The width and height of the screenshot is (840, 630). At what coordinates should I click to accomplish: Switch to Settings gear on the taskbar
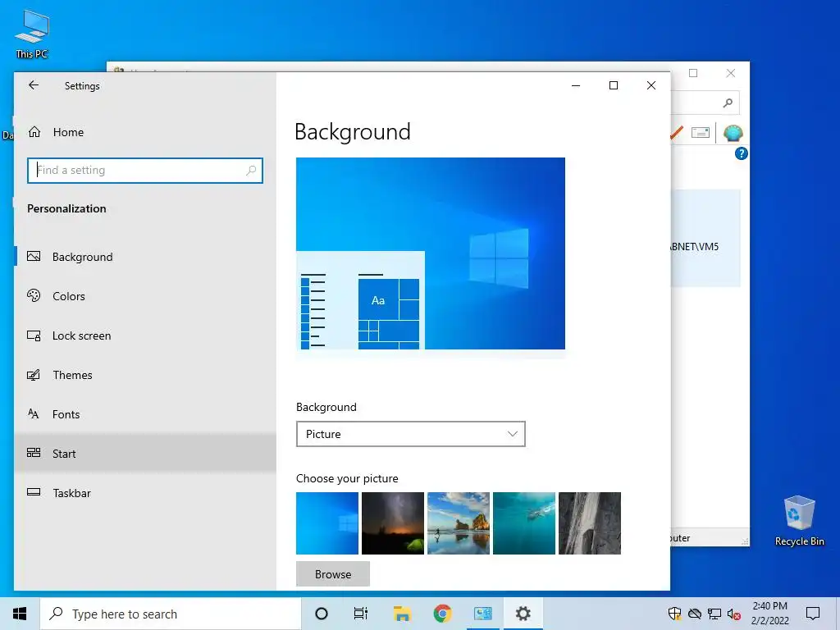click(523, 614)
